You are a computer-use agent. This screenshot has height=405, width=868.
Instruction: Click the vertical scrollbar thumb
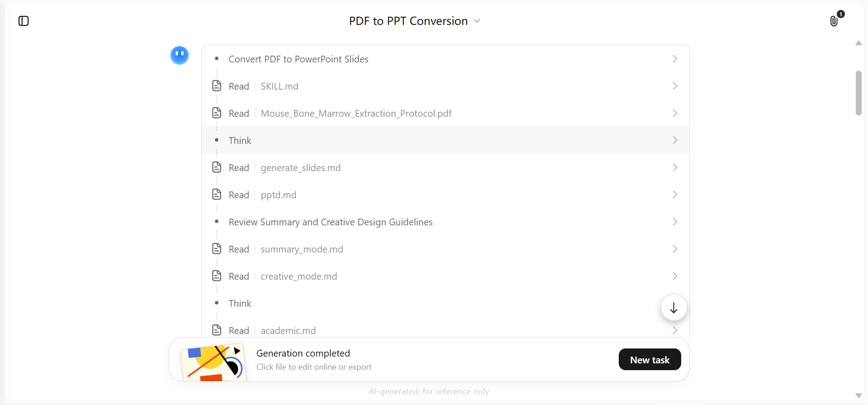(859, 93)
